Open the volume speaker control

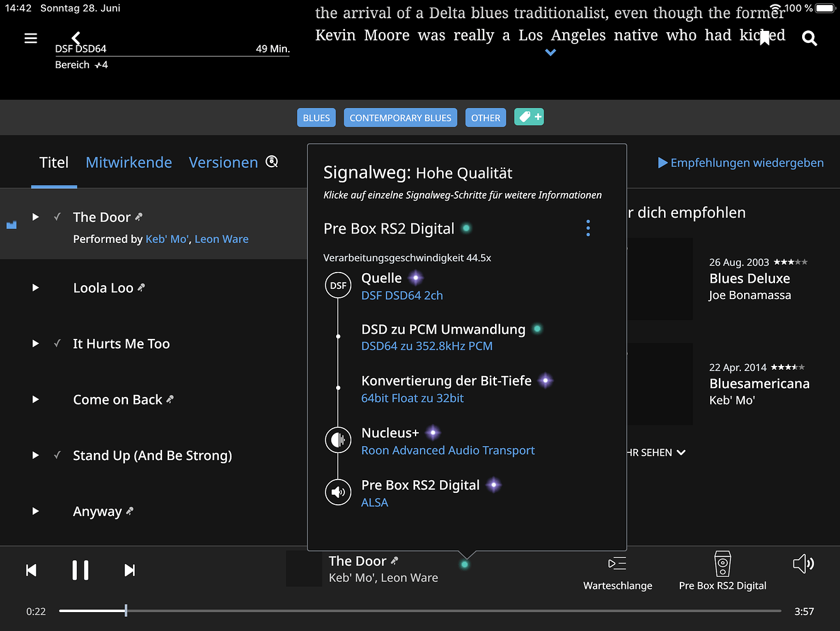tap(803, 563)
